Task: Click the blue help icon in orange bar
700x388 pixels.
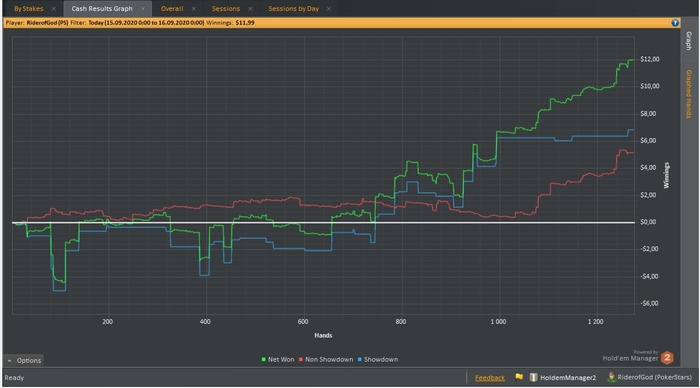Action: point(675,23)
